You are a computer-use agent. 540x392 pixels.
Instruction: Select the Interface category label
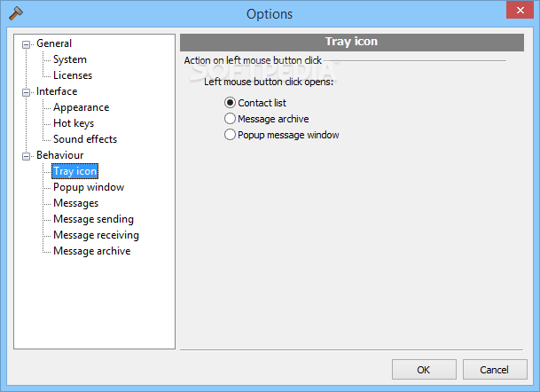57,91
